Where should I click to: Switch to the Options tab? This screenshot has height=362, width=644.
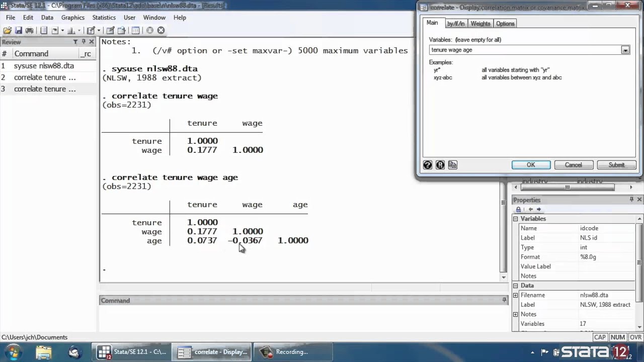(x=505, y=24)
